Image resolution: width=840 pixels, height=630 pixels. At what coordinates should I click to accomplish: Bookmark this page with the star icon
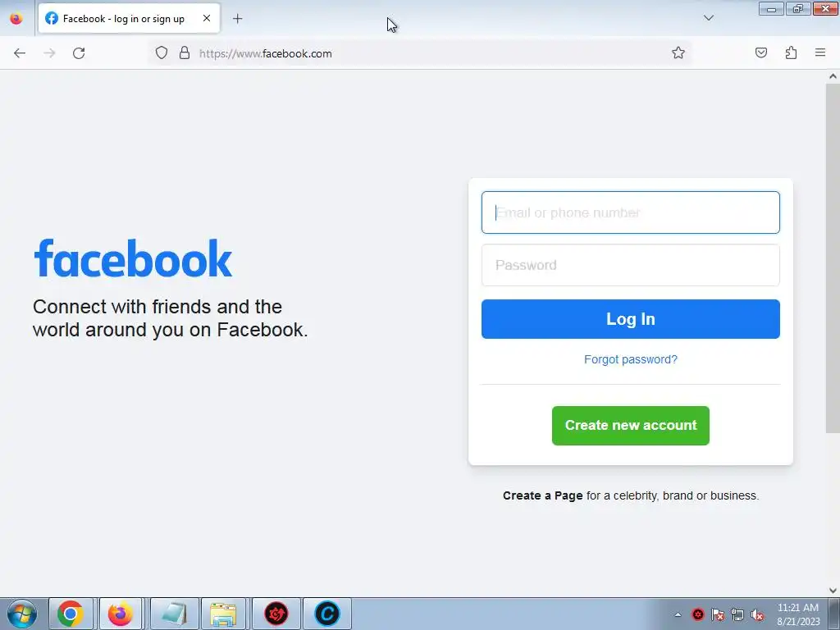[x=678, y=53]
